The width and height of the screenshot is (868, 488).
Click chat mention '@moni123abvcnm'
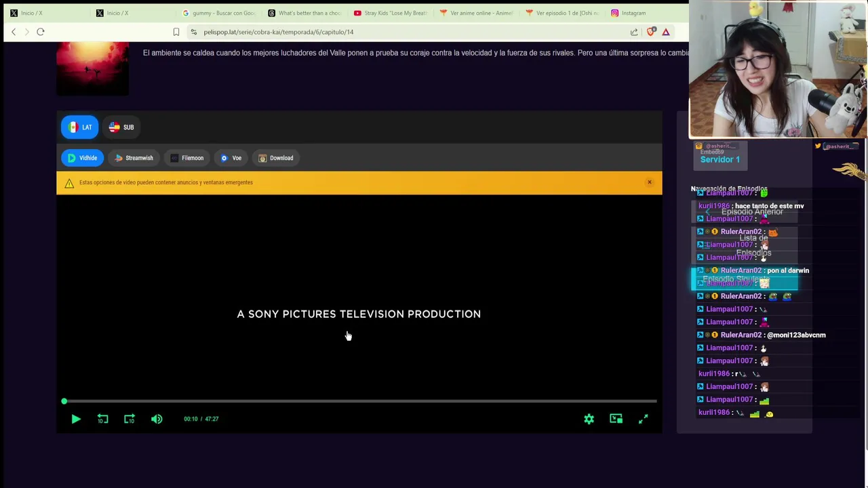(x=796, y=335)
